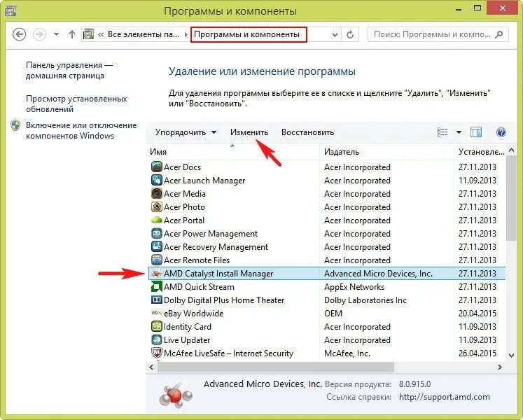523x420 pixels.
Task: Click the 'Все элементы па...' breadcrumb
Action: tap(144, 34)
